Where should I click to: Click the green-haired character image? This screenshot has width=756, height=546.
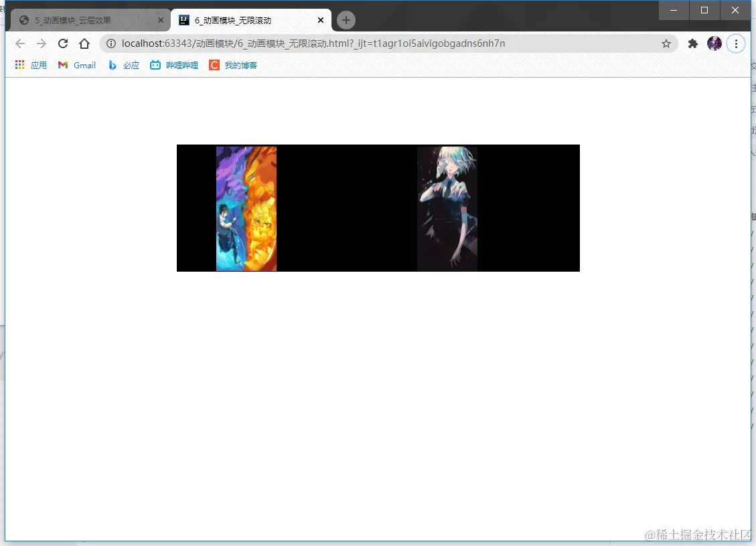447,207
